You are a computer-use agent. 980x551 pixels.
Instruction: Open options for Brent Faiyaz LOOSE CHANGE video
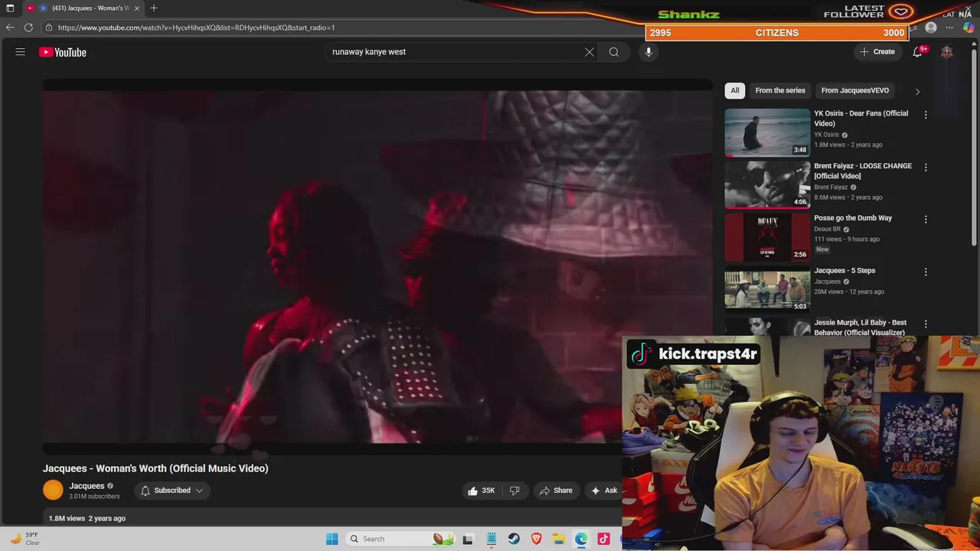pyautogui.click(x=926, y=167)
